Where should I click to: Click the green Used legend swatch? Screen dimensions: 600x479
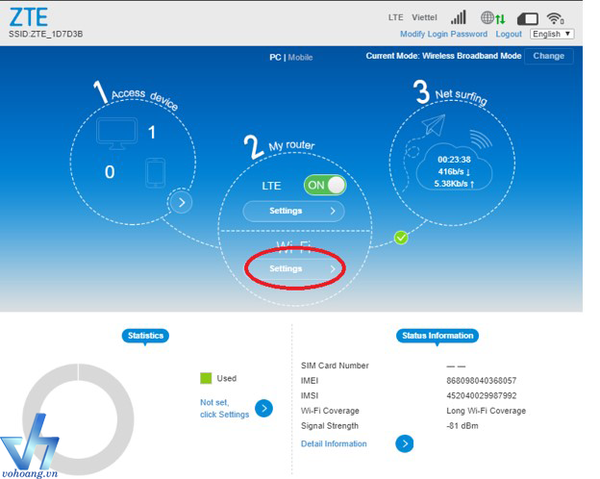point(206,378)
